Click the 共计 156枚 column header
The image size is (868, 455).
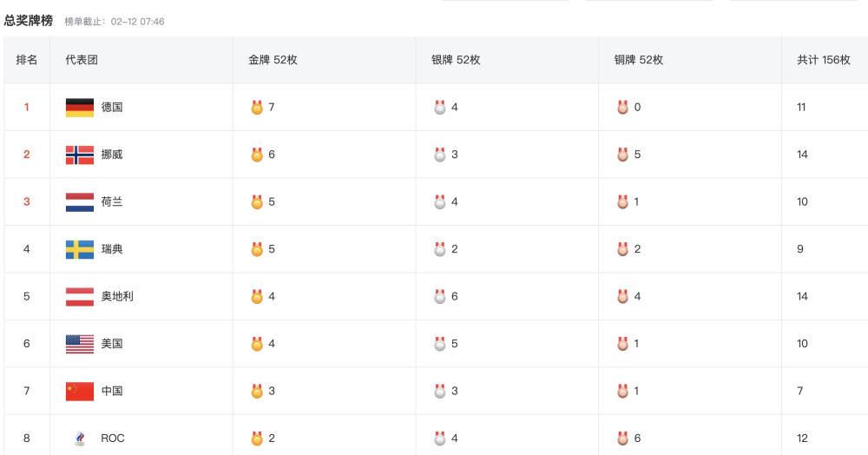[x=824, y=60]
